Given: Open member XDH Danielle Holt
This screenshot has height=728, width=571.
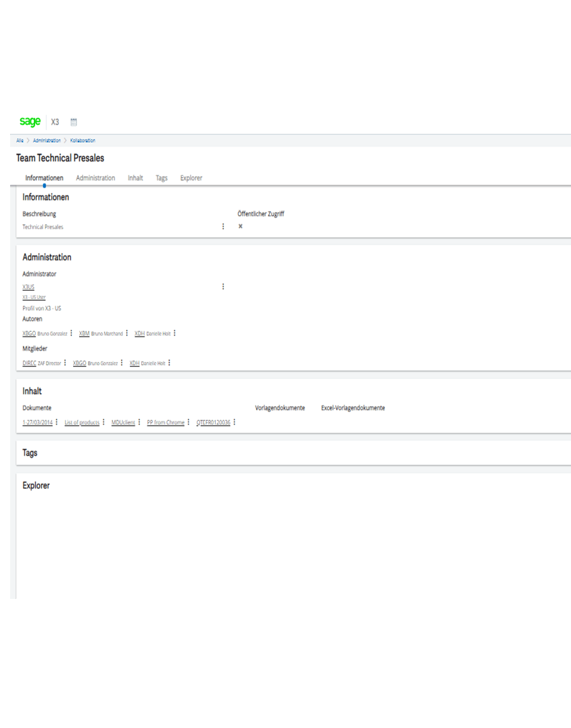Looking at the screenshot, I should pos(147,363).
